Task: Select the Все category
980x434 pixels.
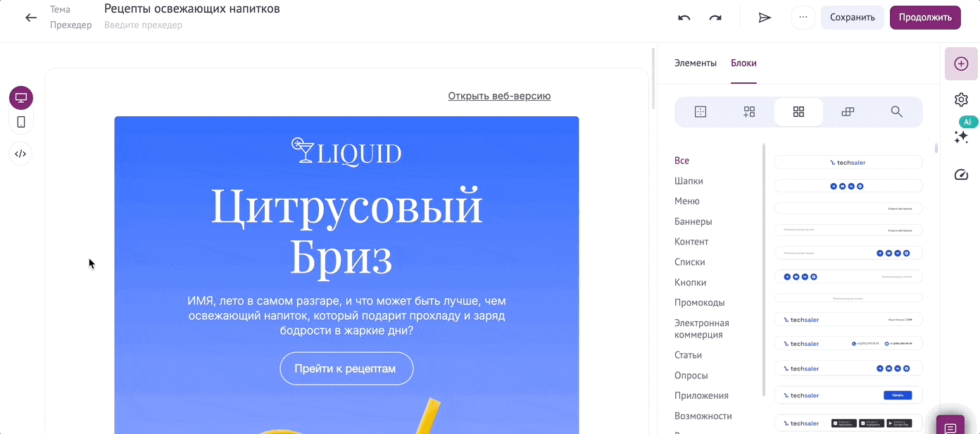Action: (681, 161)
